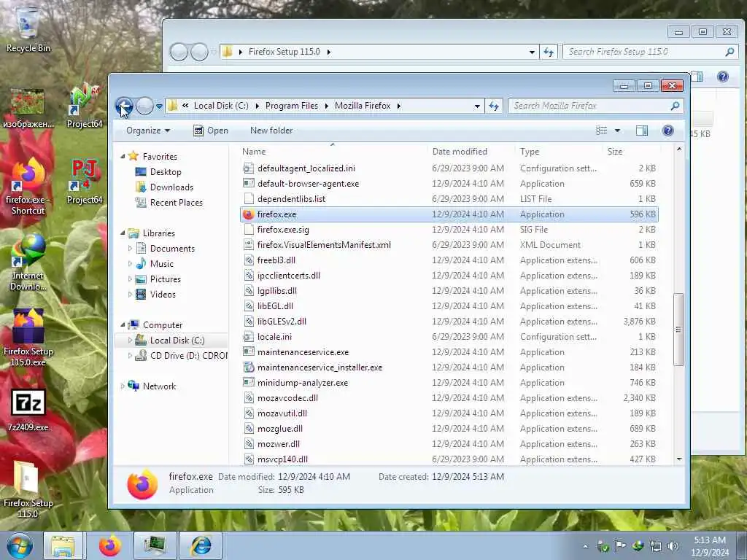Toggle the preview pane icon
Viewport: 747px width, 560px height.
click(642, 131)
